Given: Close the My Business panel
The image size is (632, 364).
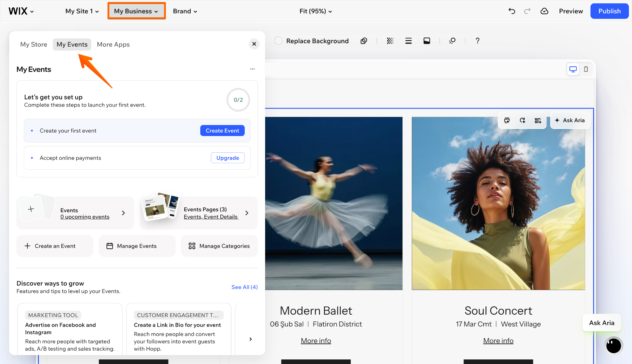Looking at the screenshot, I should pyautogui.click(x=254, y=44).
